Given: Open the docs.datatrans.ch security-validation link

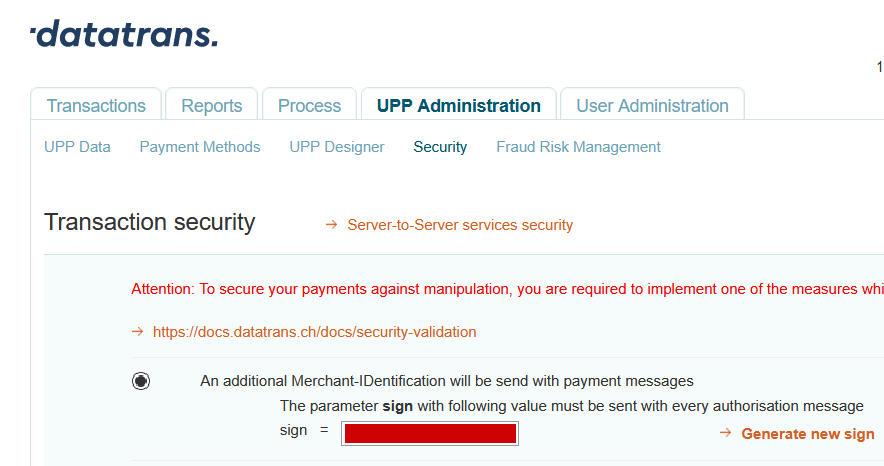Looking at the screenshot, I should pyautogui.click(x=315, y=332).
